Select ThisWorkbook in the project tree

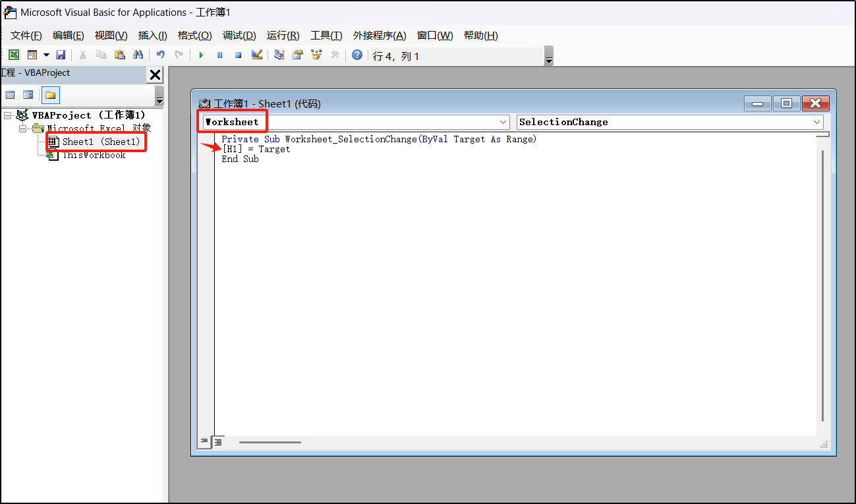point(94,155)
